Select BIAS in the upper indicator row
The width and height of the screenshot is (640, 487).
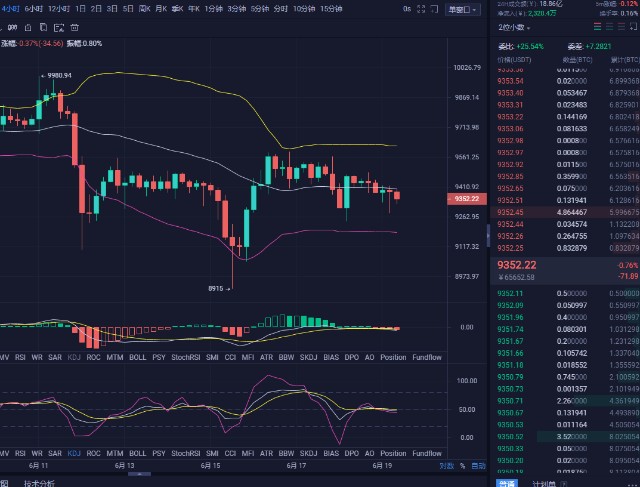(x=331, y=357)
